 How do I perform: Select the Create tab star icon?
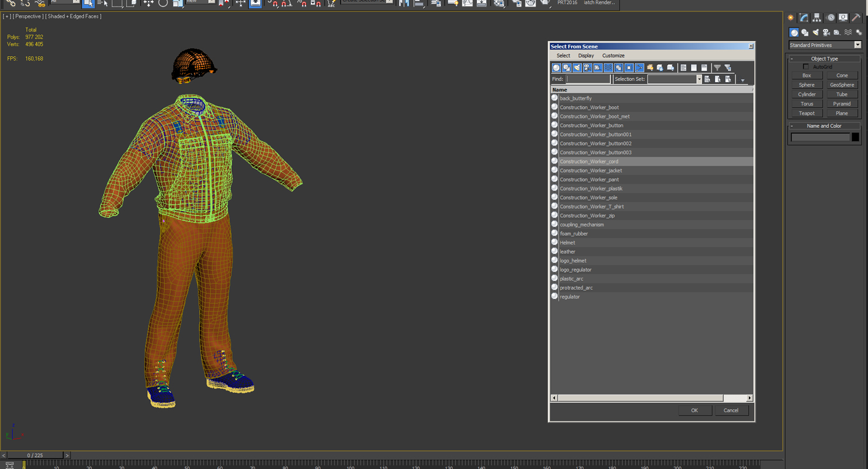[x=791, y=18]
